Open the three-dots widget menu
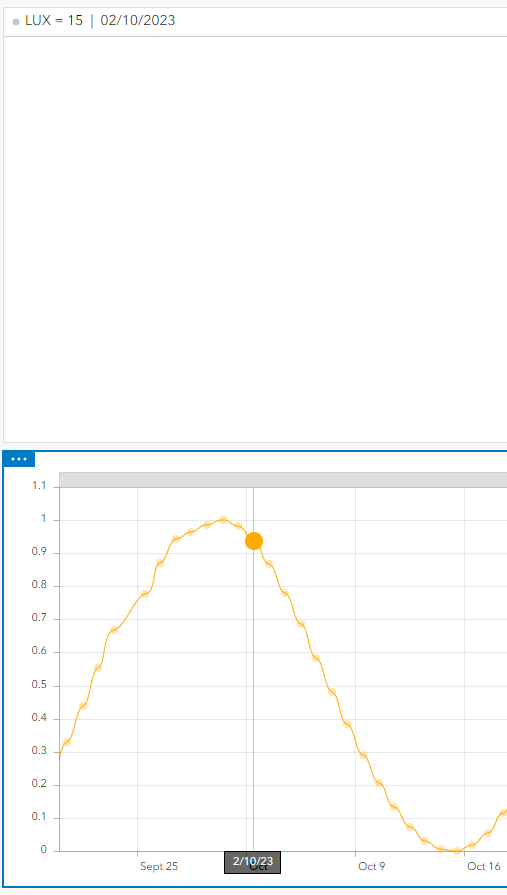The height and width of the screenshot is (895, 507). pos(19,459)
